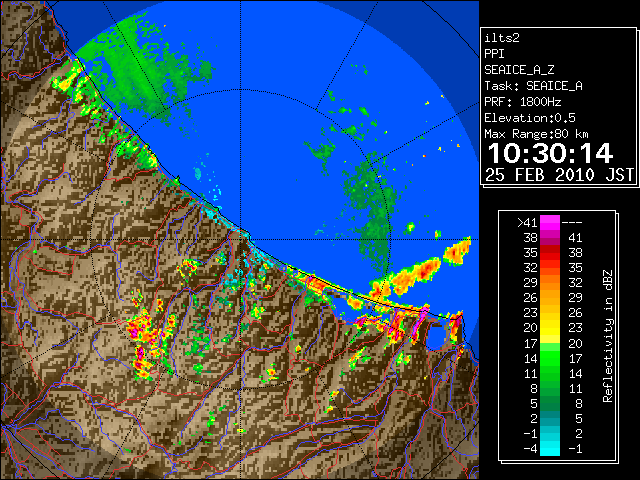Click the 'Max Range:80 km' text
Viewport: 640px width, 480px height.
click(536, 134)
